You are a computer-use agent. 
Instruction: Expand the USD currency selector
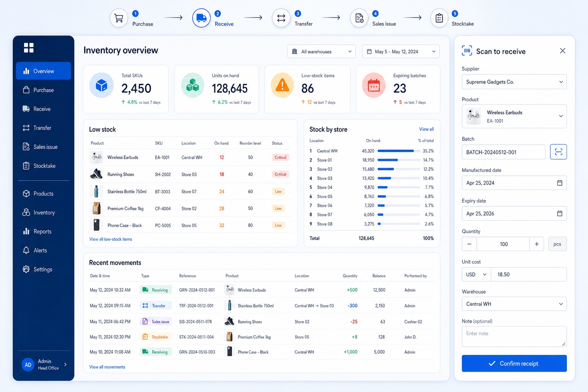(476, 274)
